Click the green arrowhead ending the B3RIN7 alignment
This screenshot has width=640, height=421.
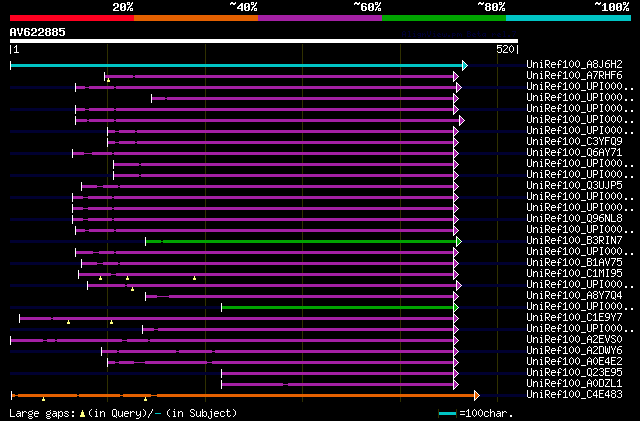459,242
